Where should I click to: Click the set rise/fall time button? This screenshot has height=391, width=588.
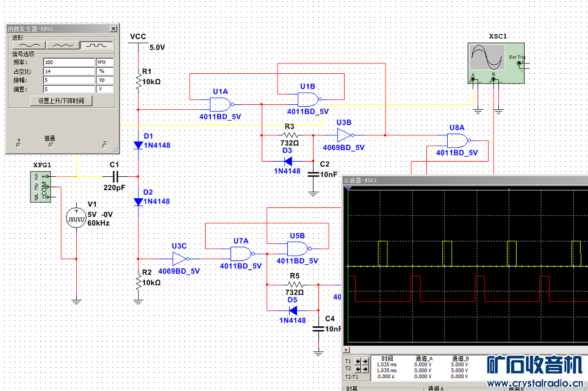coord(61,101)
